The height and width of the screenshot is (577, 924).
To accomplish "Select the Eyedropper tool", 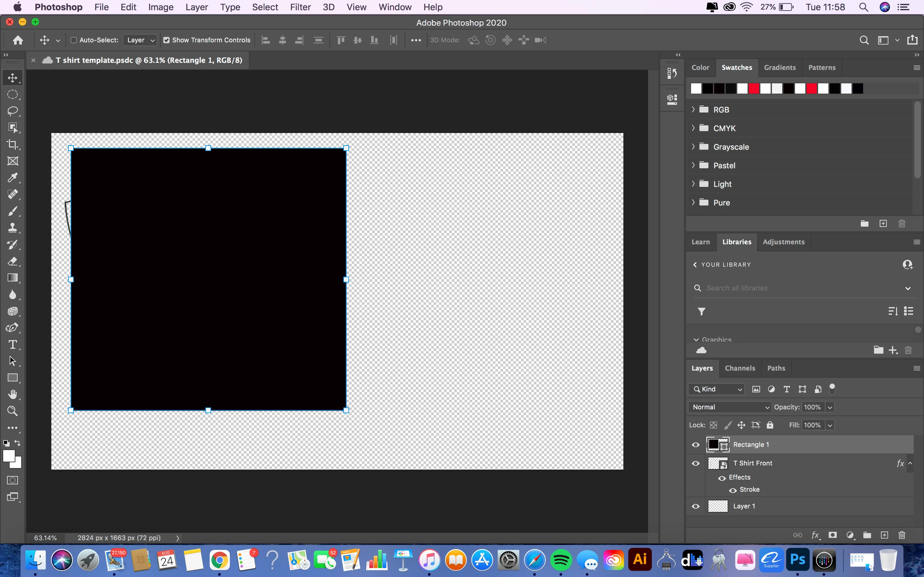I will coord(12,178).
